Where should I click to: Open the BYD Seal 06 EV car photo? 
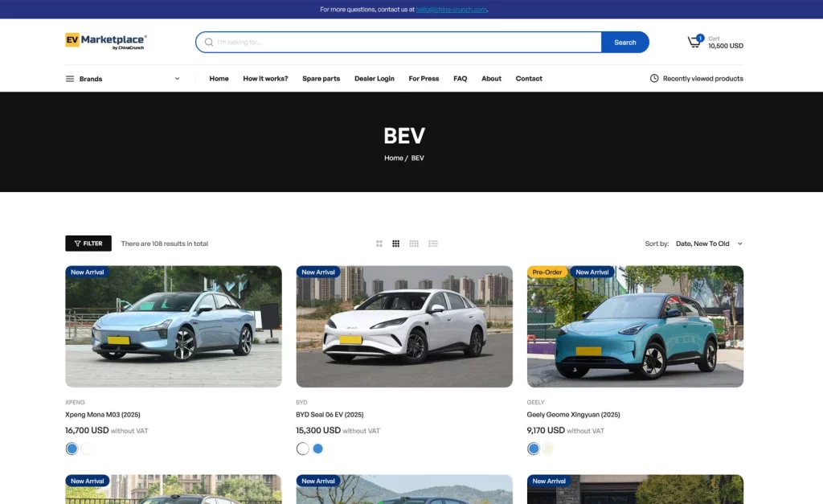tap(404, 326)
